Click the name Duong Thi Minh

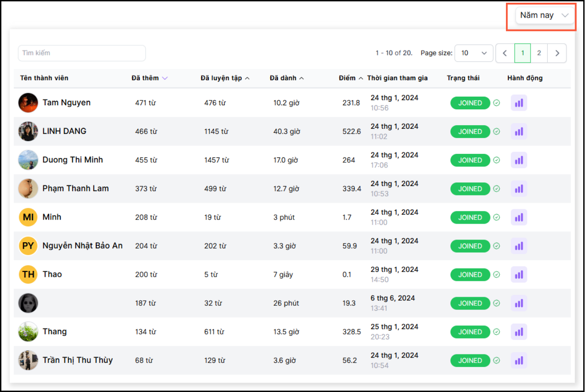(x=73, y=160)
